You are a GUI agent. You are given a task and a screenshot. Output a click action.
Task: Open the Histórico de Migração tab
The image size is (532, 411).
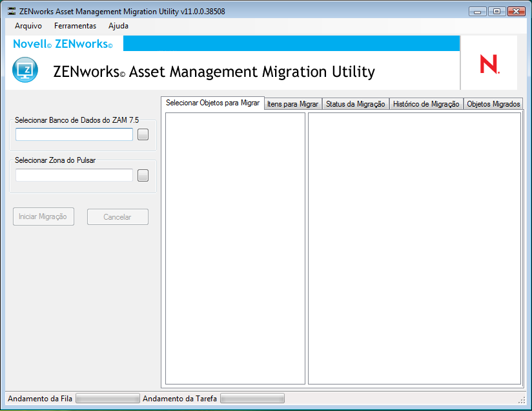[x=426, y=104]
